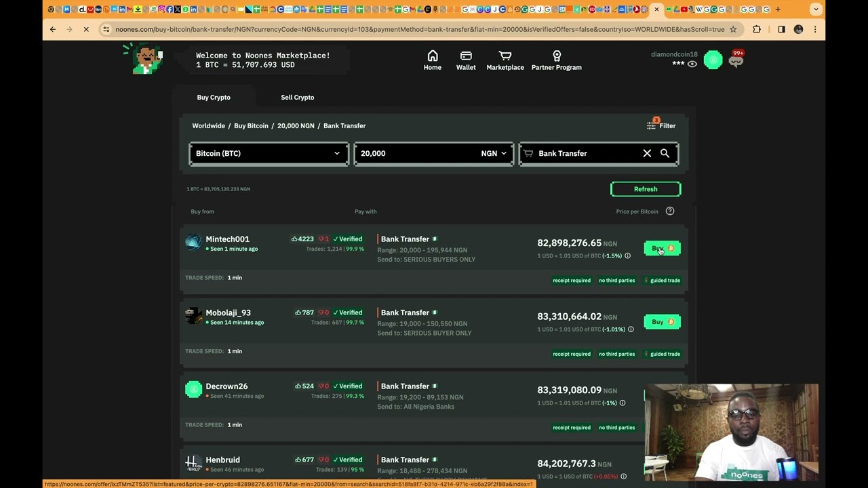The height and width of the screenshot is (488, 868).
Task: Click the browser address bar URL
Action: (x=420, y=29)
